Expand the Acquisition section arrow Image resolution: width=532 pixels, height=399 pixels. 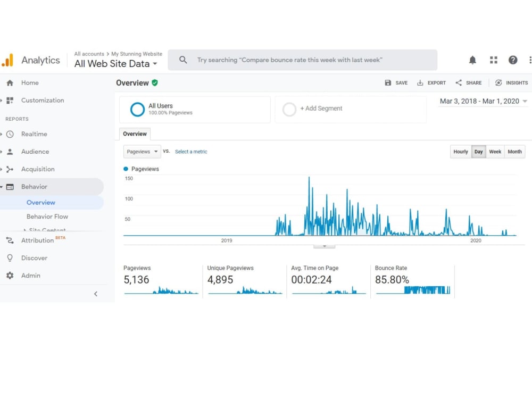tap(1, 169)
